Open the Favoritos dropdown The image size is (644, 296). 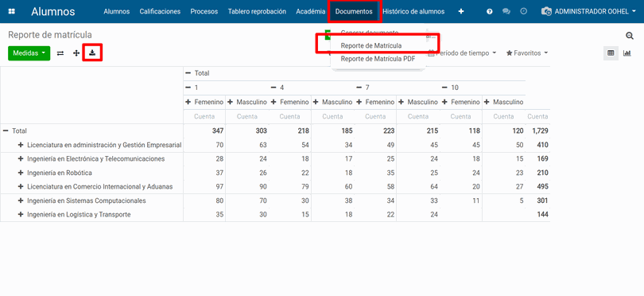[527, 53]
